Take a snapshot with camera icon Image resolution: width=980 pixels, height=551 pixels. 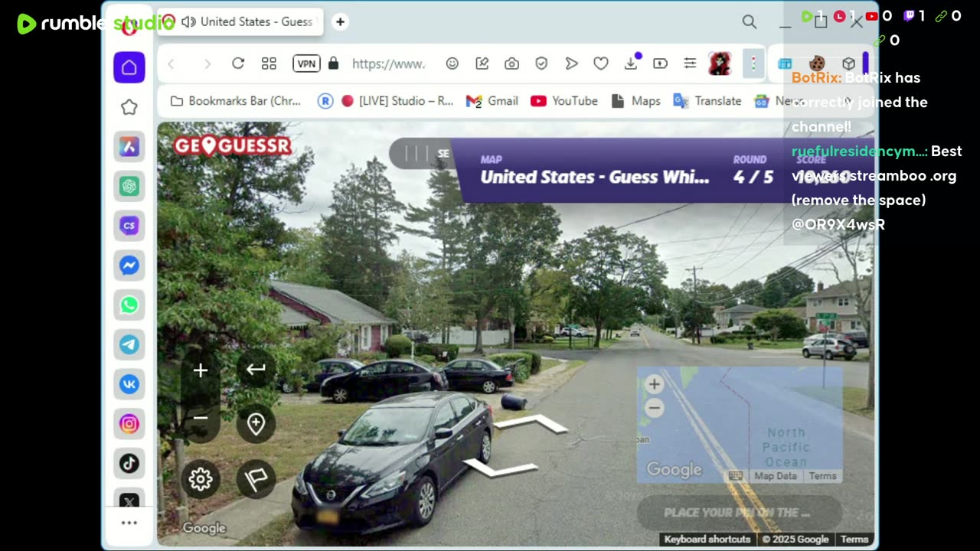pos(511,64)
